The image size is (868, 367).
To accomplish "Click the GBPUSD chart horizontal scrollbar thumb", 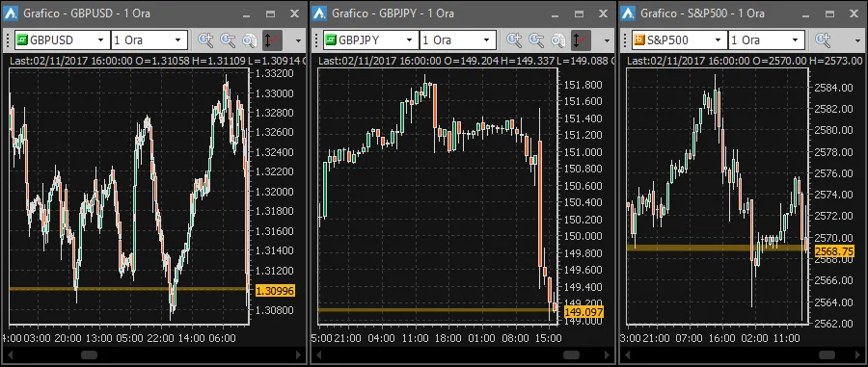I will (89, 354).
